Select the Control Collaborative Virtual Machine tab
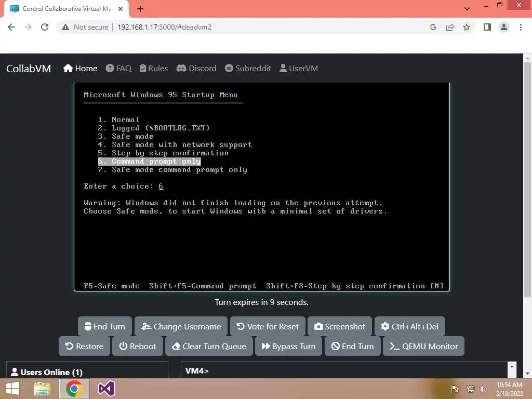Screen dimensions: 532x399 coord(66,9)
